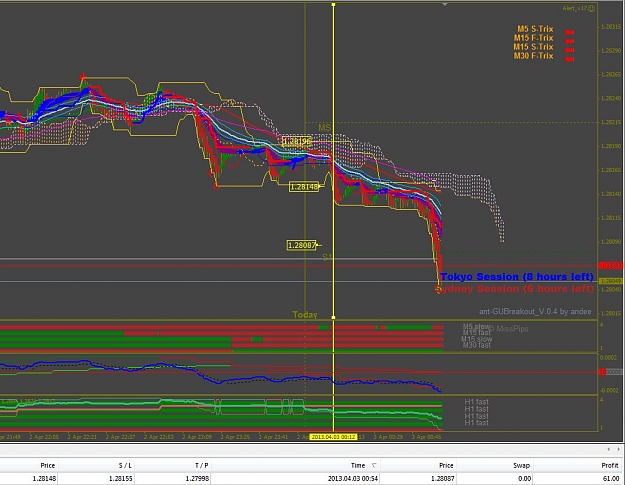Click the bottom handle of the yellow vertical line
This screenshot has height=485, width=625.
(333, 318)
